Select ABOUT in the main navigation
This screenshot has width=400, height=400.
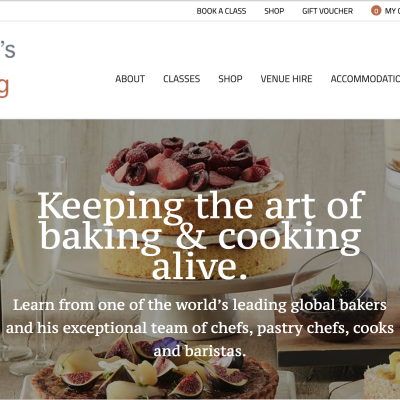pos(130,79)
